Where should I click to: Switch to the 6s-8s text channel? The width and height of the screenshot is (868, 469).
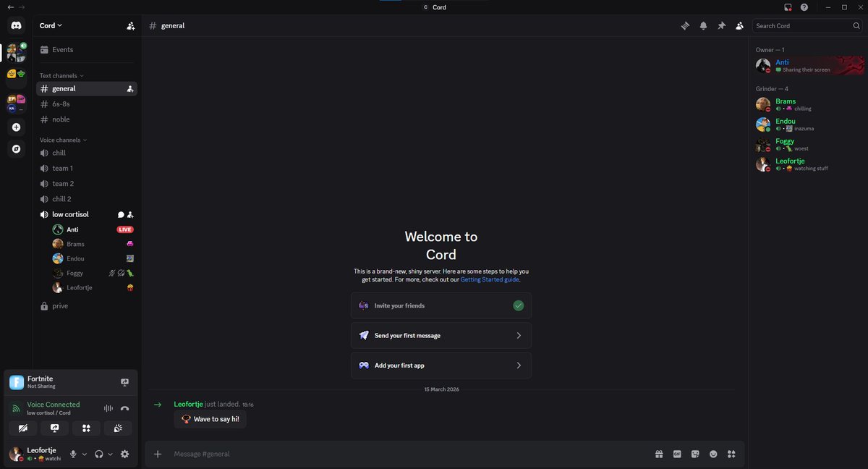[x=87, y=104]
